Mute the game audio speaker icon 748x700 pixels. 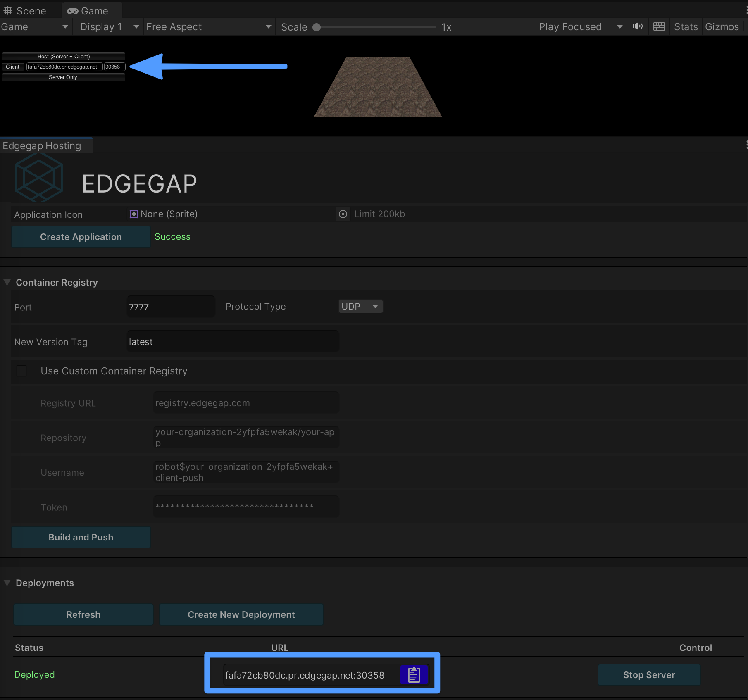637,27
